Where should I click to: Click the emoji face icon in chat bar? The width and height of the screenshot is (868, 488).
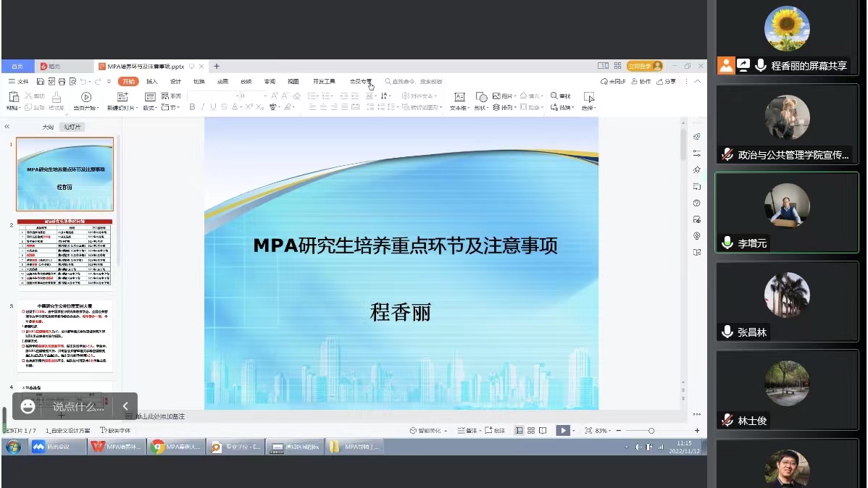coord(28,406)
